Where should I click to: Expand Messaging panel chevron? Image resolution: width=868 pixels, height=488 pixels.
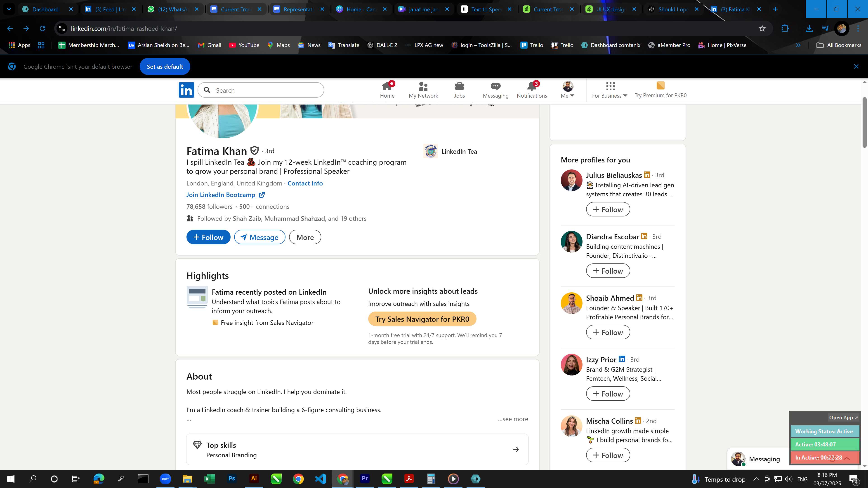[x=847, y=459]
